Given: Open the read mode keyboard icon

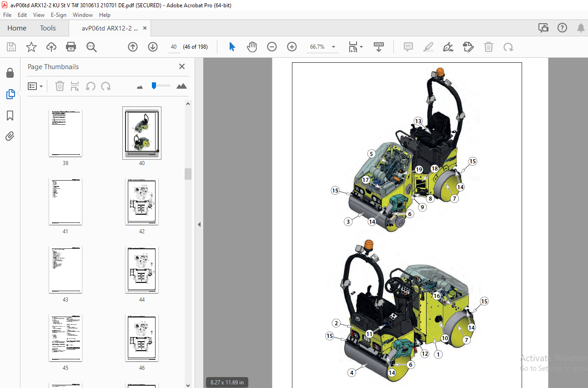Looking at the screenshot, I should pos(379,47).
